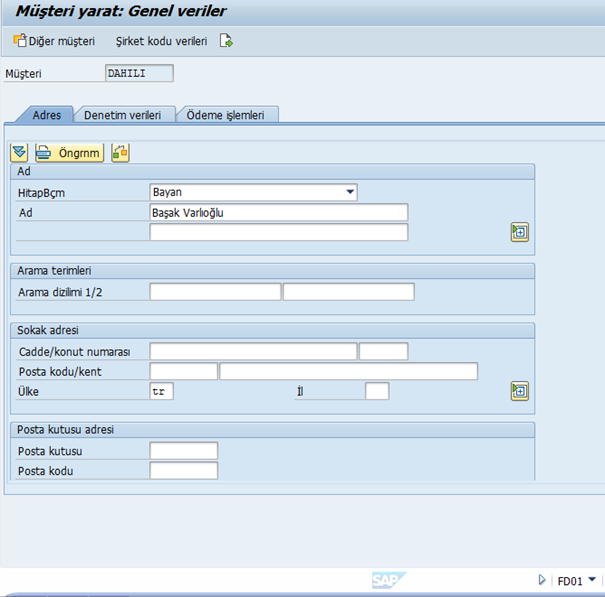Click the status bar triangle left of FD01
605x597 pixels.
point(542,580)
